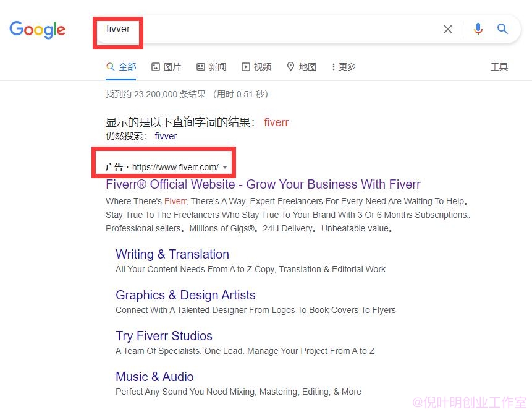Open the Music & Audio sitelink

[154, 377]
